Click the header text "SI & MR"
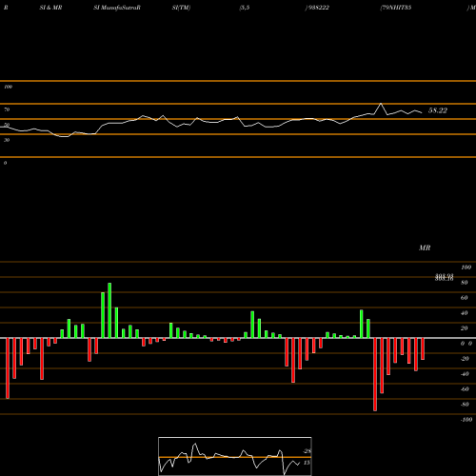Screen dimensions: 476x476 pyautogui.click(x=50, y=8)
